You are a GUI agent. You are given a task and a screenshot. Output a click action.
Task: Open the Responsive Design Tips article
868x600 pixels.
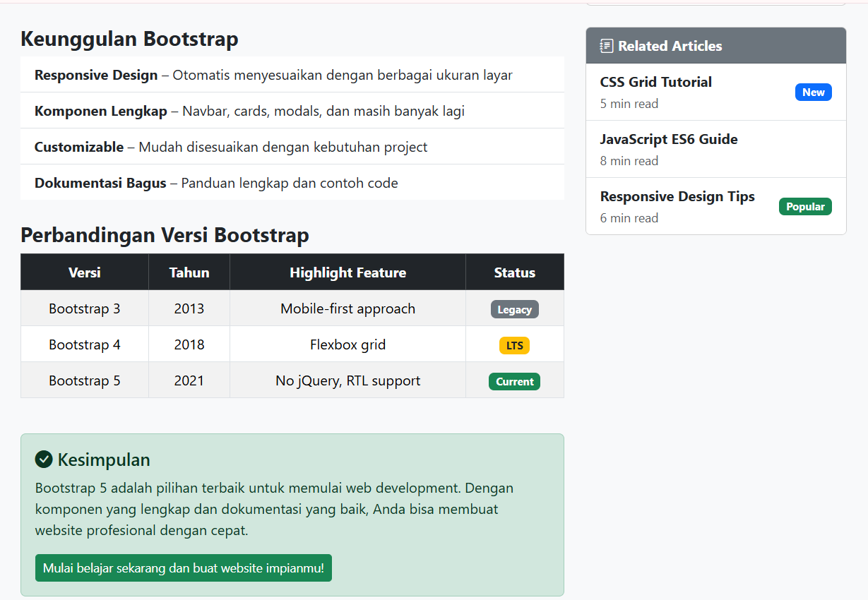pyautogui.click(x=677, y=196)
